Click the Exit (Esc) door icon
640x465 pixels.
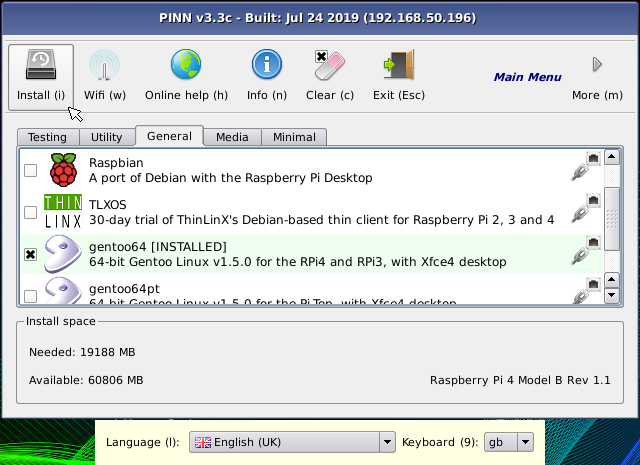(x=399, y=65)
